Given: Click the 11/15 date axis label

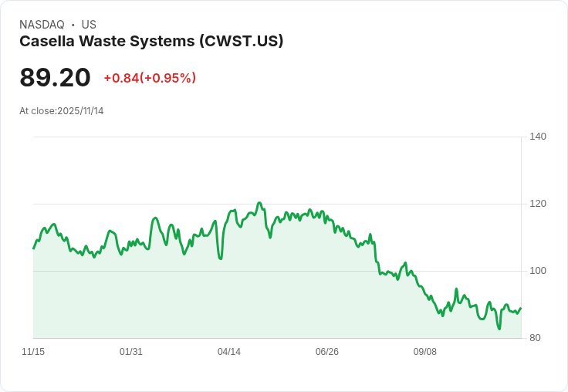Looking at the screenshot, I should pos(33,352).
